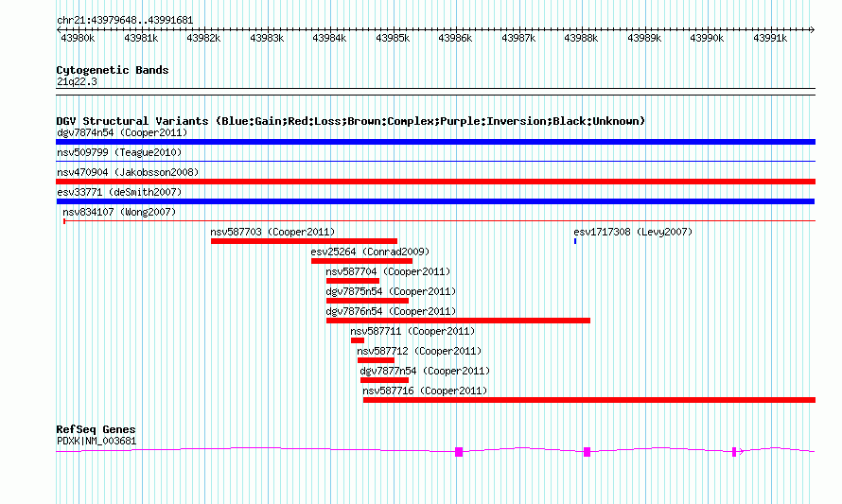Click the RefSeq Genes track title
This screenshot has height=504, width=842.
(96, 429)
